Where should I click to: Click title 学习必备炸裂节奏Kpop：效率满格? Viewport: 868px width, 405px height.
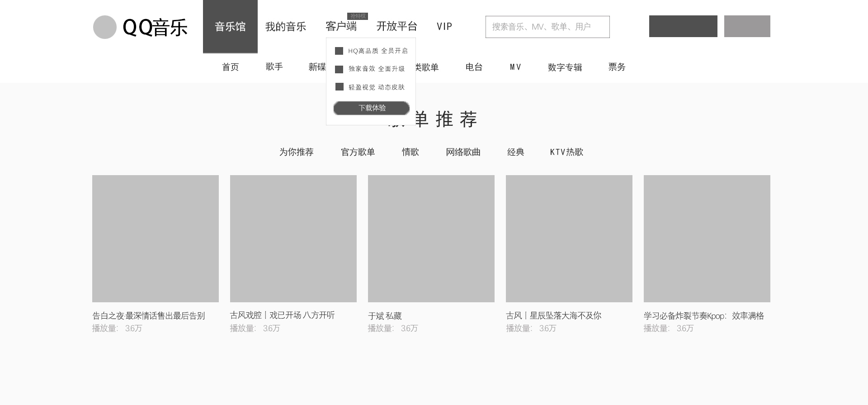coord(704,316)
